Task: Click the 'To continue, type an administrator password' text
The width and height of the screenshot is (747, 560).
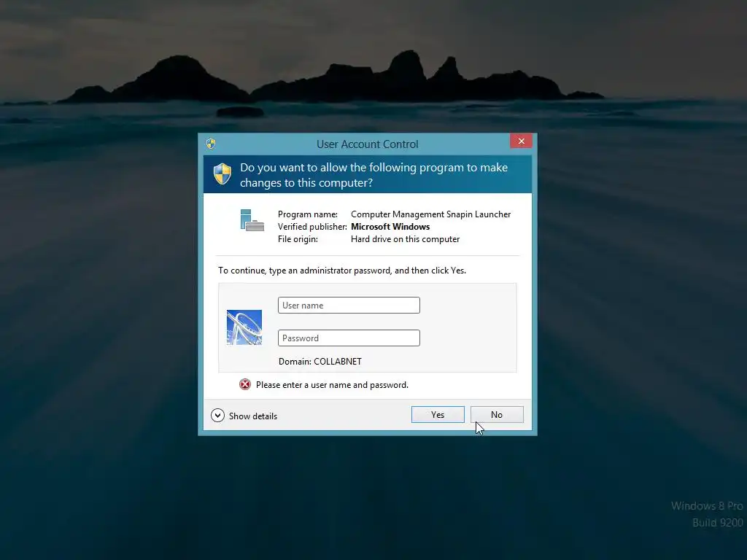Action: point(342,271)
